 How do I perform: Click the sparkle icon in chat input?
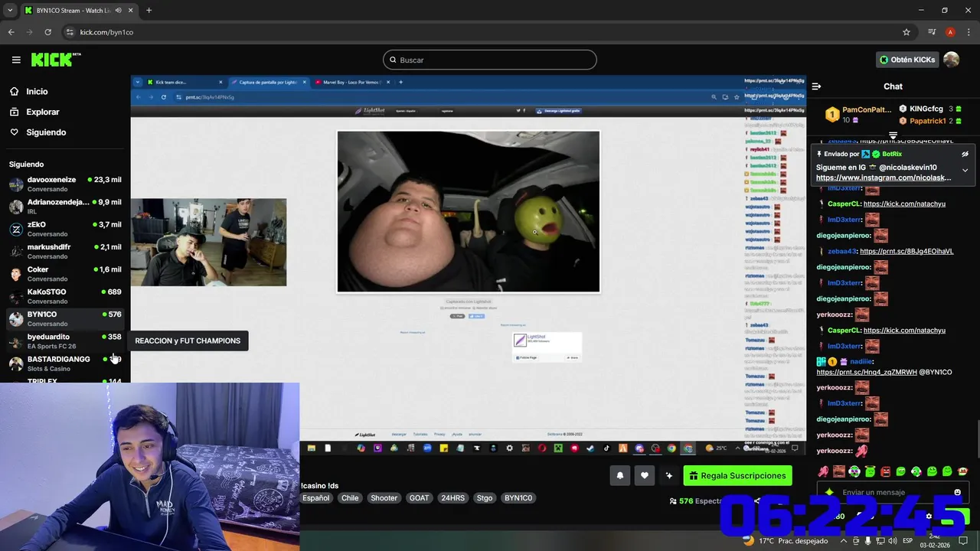point(829,492)
